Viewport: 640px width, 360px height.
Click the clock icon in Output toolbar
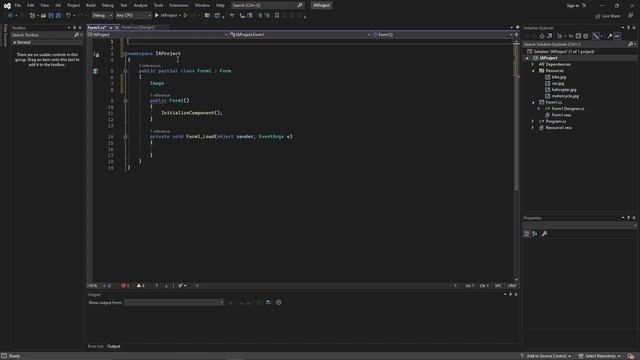point(278,302)
